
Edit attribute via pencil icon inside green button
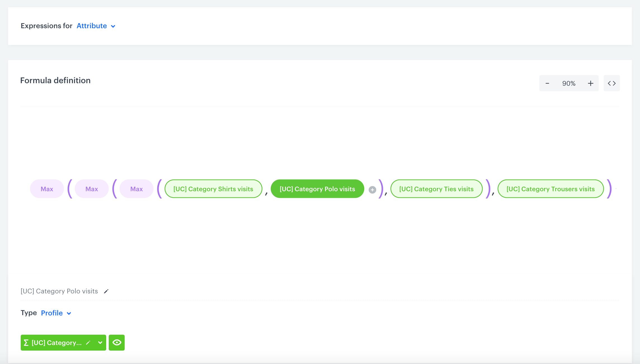click(88, 343)
